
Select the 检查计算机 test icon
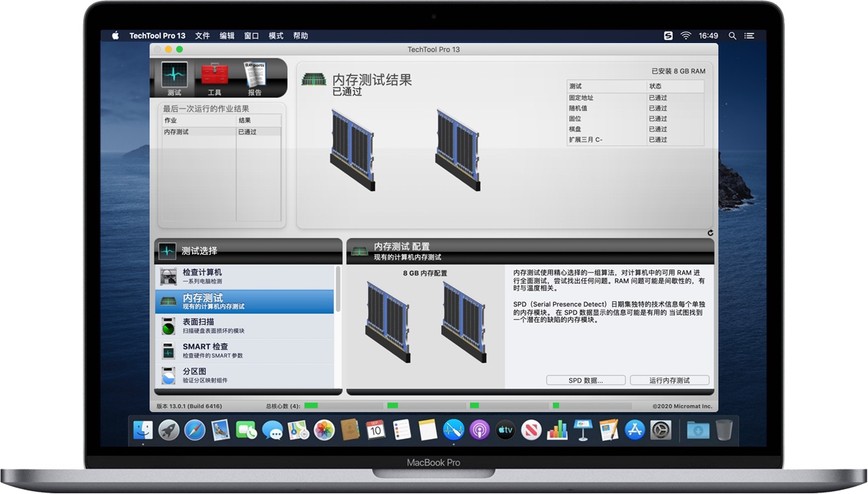[168, 277]
